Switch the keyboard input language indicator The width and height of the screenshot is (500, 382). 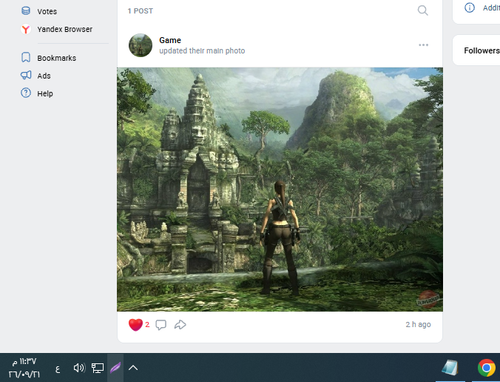coord(57,369)
